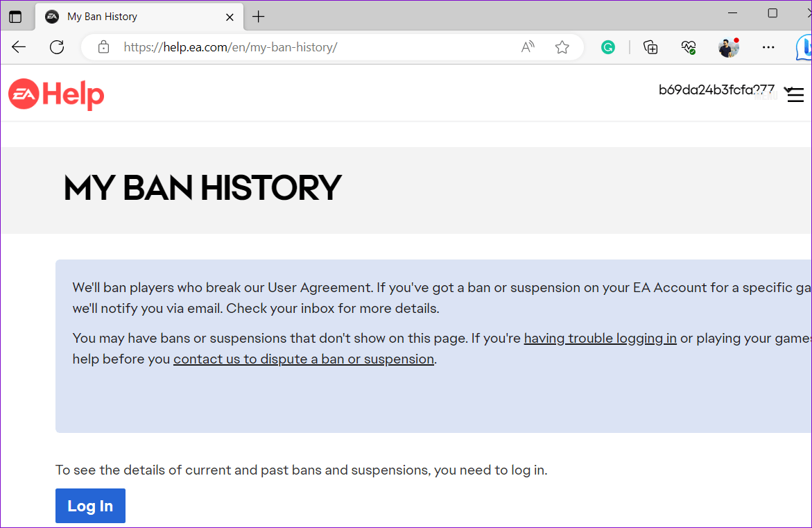Click the tab actions icon at top left

[15, 17]
